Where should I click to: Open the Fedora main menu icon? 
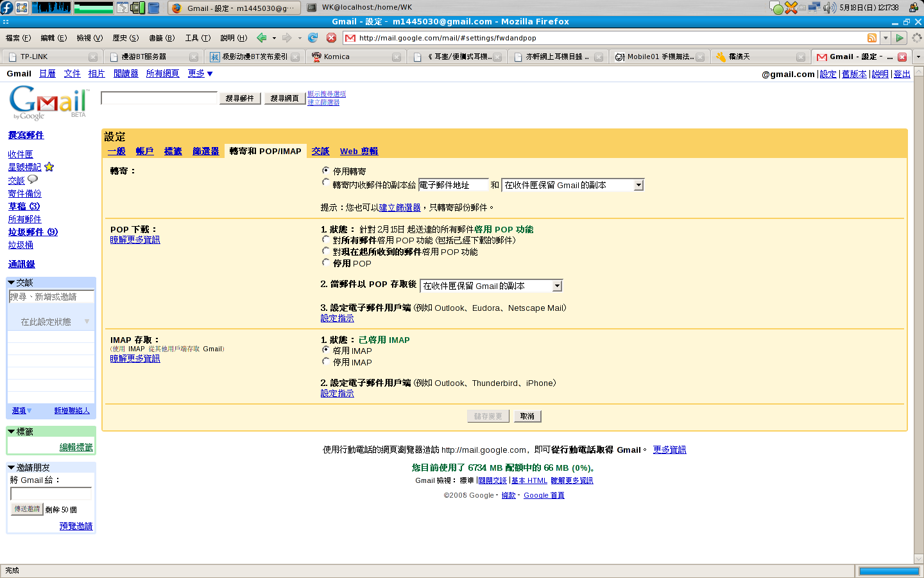tap(7, 8)
